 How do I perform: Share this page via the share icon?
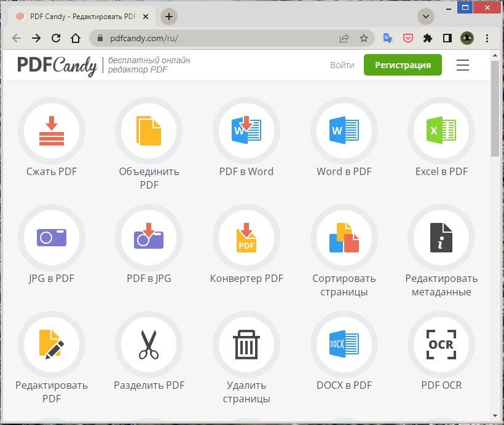click(344, 38)
